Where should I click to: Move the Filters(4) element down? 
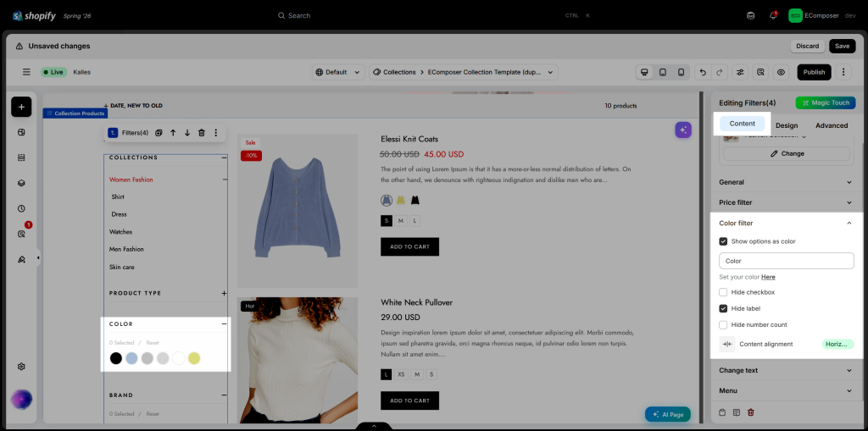click(187, 133)
